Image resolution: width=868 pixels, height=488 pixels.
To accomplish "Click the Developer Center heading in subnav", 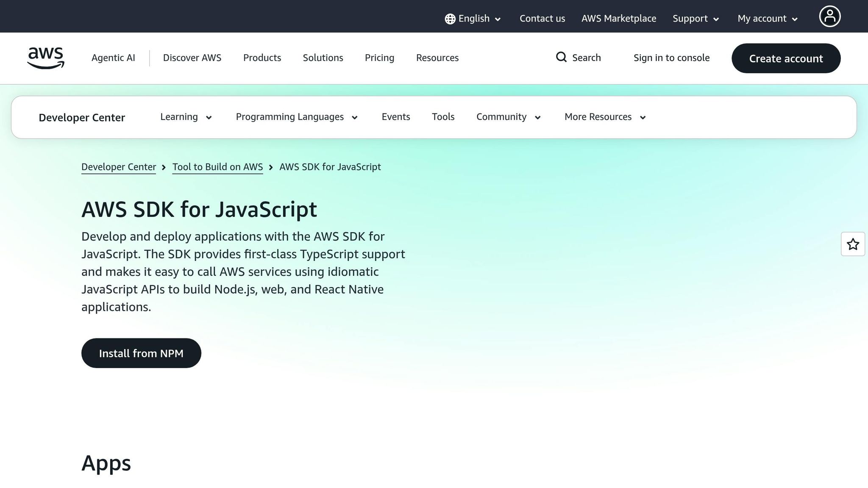I will pos(82,117).
